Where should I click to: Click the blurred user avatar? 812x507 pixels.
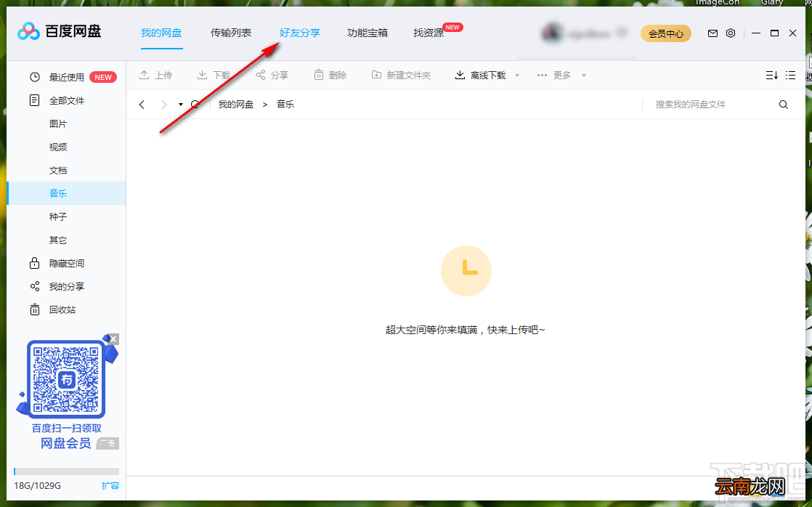coord(552,33)
